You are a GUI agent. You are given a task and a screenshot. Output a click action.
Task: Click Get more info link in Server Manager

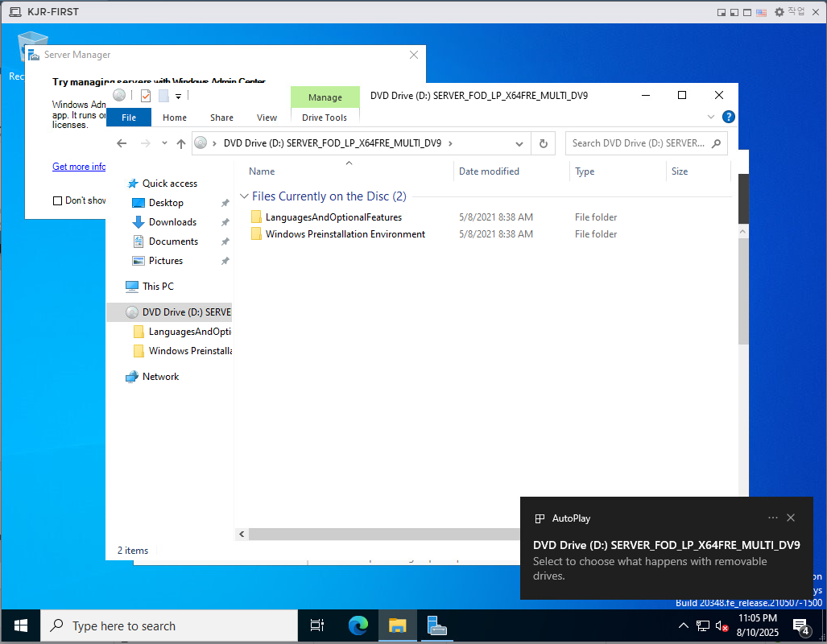click(x=79, y=167)
